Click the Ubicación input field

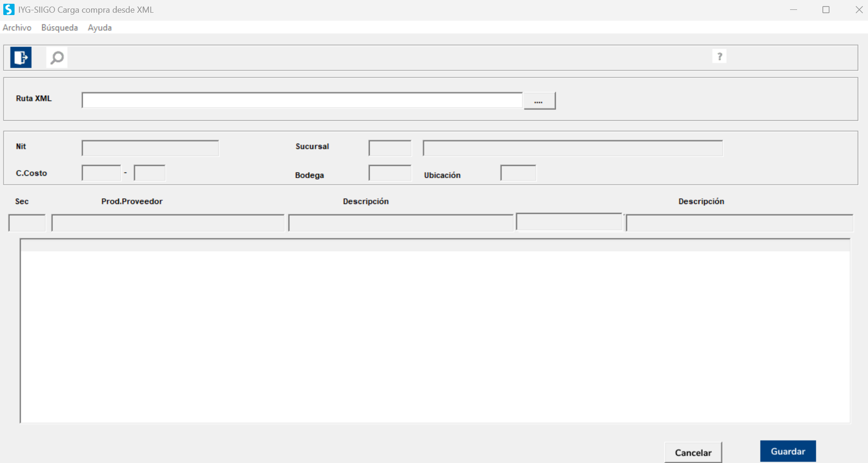[x=518, y=173]
